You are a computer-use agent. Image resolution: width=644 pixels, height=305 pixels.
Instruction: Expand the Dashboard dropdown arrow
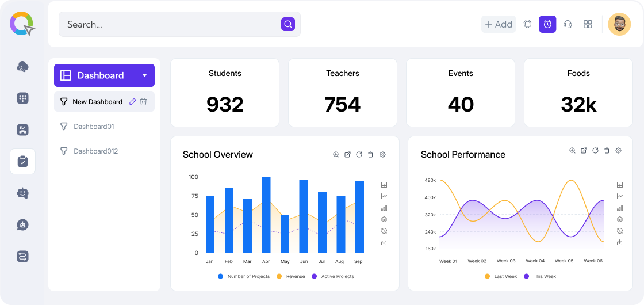(144, 75)
